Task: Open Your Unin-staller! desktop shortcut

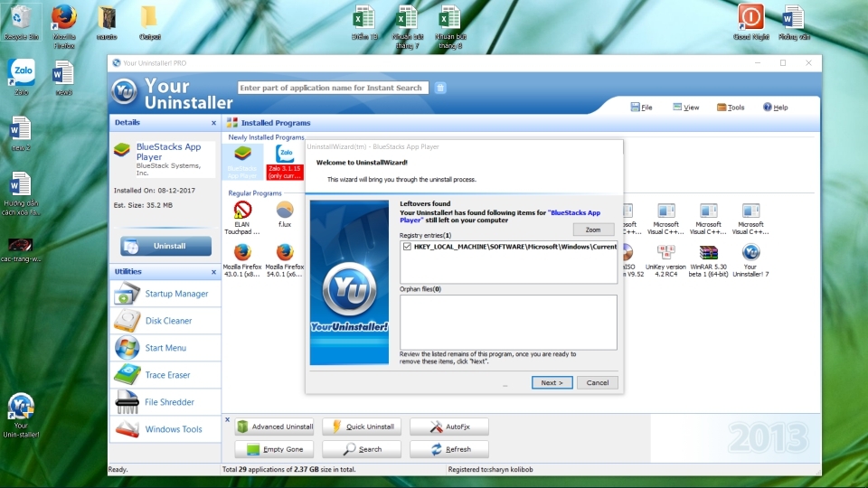Action: pyautogui.click(x=21, y=415)
